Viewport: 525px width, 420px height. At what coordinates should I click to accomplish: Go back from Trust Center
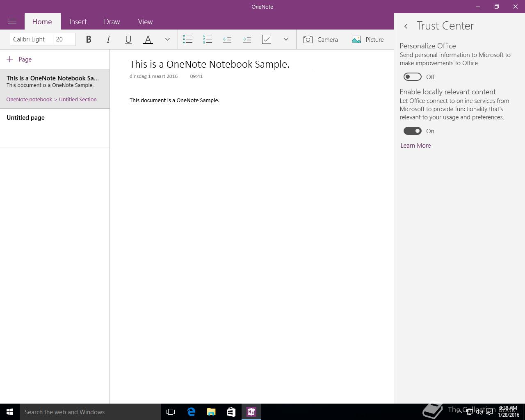tap(406, 26)
